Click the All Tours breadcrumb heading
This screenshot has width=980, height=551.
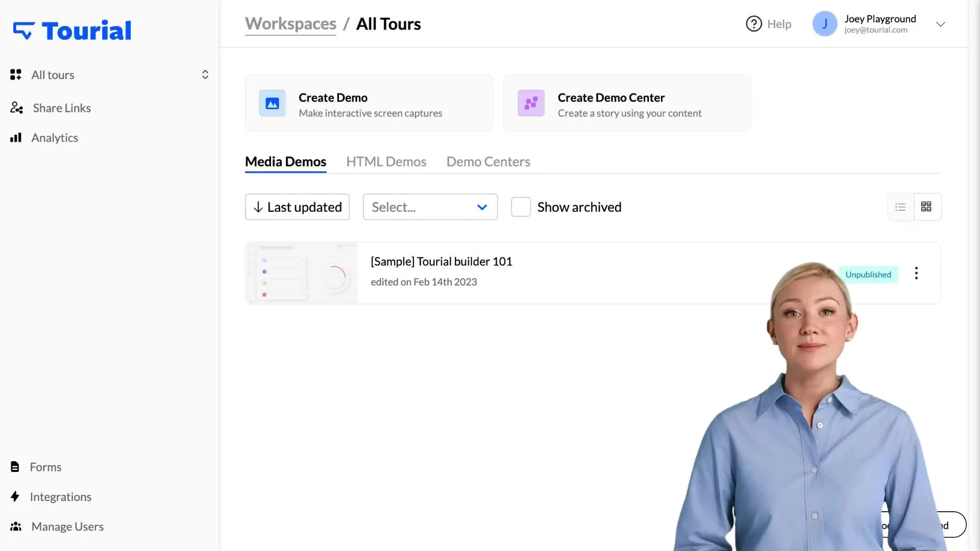[388, 24]
